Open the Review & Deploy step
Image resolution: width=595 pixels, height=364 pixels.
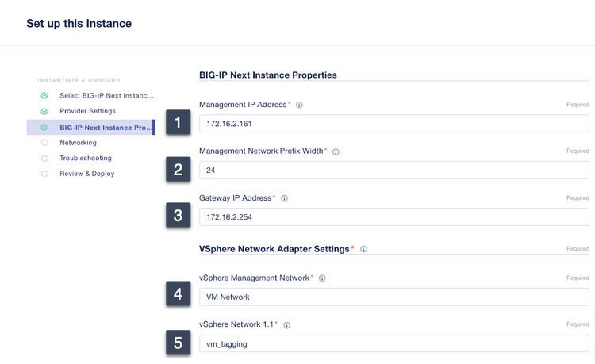pyautogui.click(x=86, y=174)
